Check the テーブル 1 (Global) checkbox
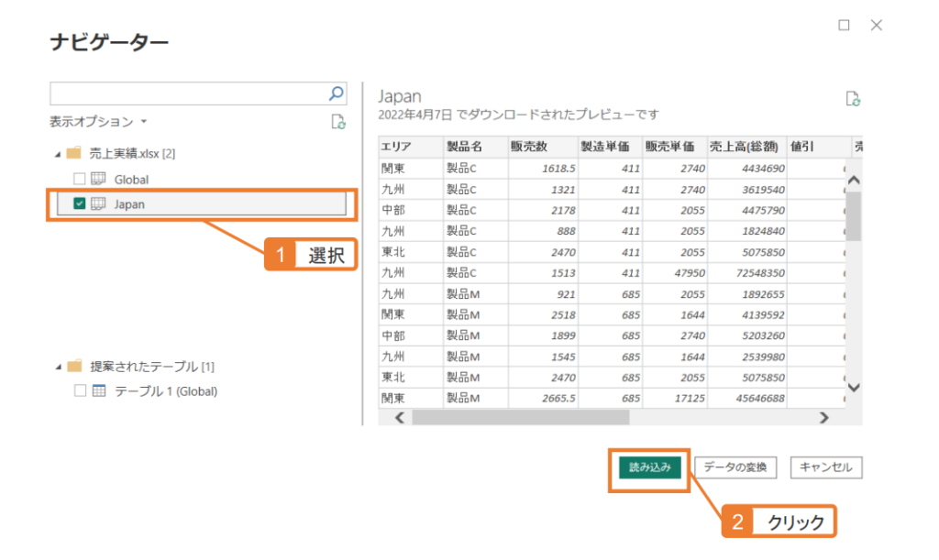 click(x=78, y=390)
